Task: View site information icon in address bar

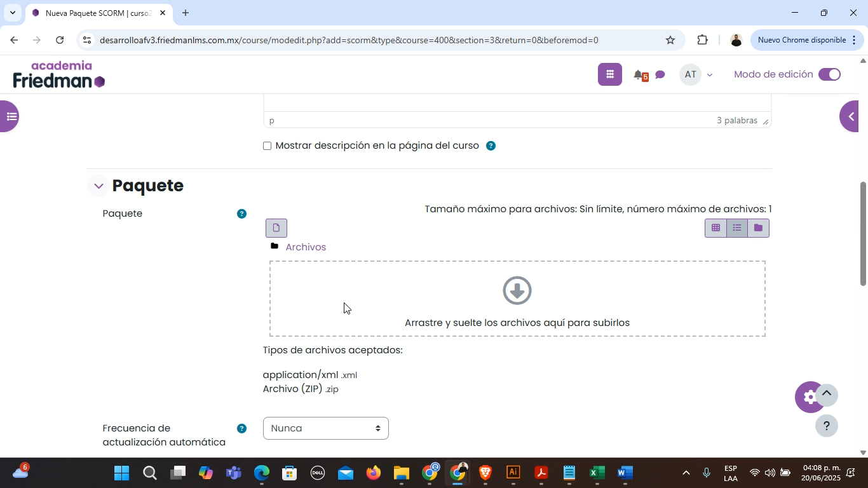Action: coord(87,40)
